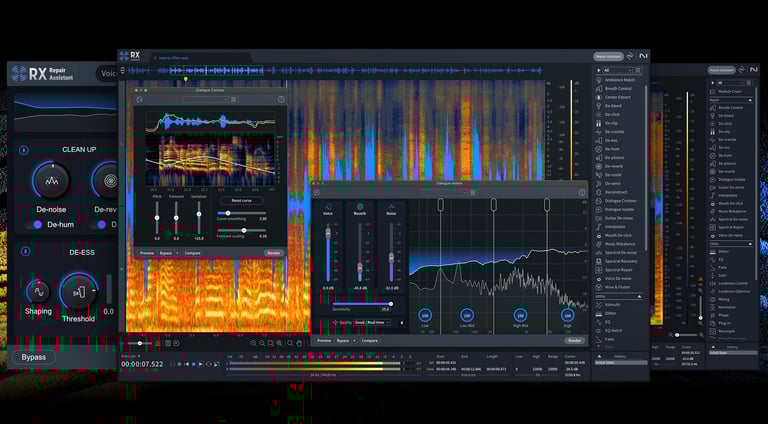Select Real time quality in Dialogue Isolate
This screenshot has width=768, height=424.
pos(376,323)
